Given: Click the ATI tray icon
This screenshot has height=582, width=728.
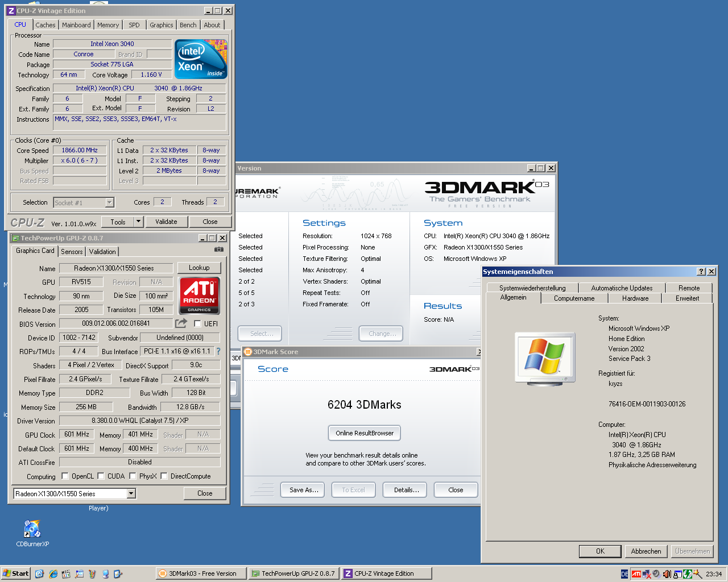Looking at the screenshot, I should click(636, 574).
